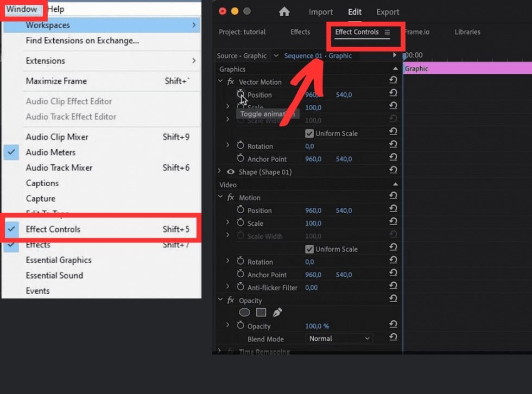Select Essential Graphics from the Window menu
Screen dimensions: 532x394
(x=59, y=260)
